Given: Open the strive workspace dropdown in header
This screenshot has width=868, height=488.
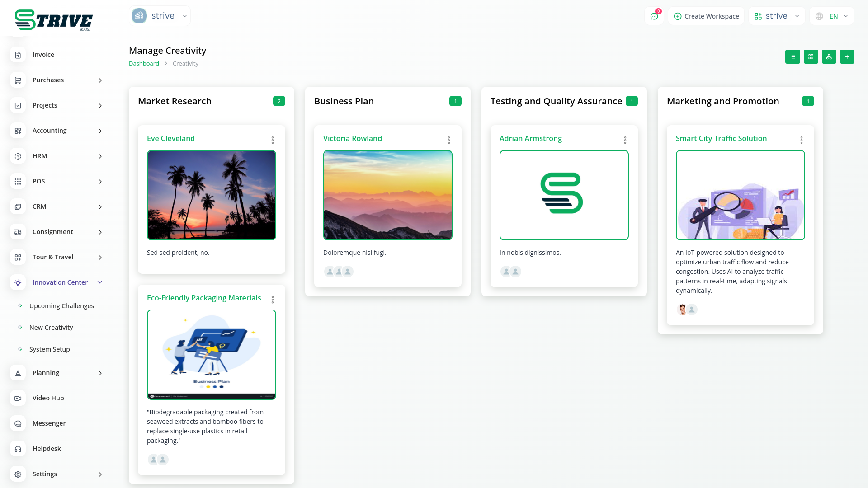Looking at the screenshot, I should (x=776, y=16).
